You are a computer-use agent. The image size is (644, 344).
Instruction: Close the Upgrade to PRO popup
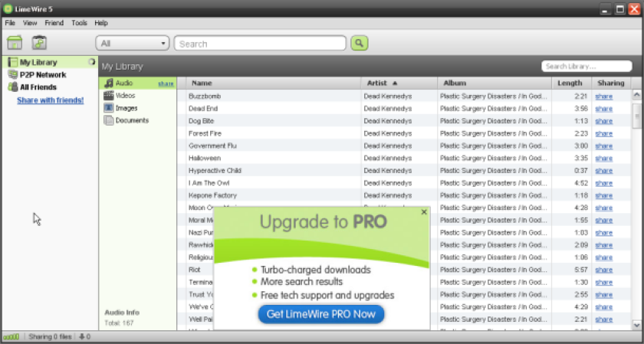(x=424, y=211)
